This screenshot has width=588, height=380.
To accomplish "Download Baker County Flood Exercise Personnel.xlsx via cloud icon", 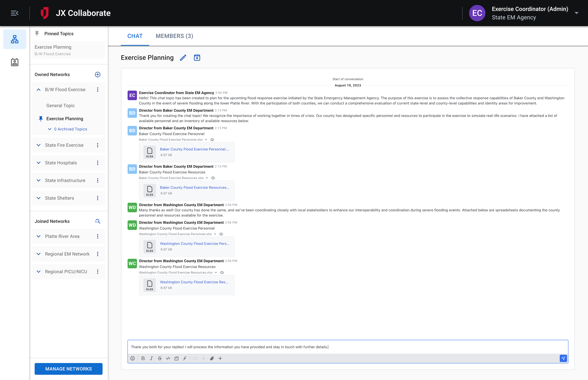I will (x=212, y=140).
